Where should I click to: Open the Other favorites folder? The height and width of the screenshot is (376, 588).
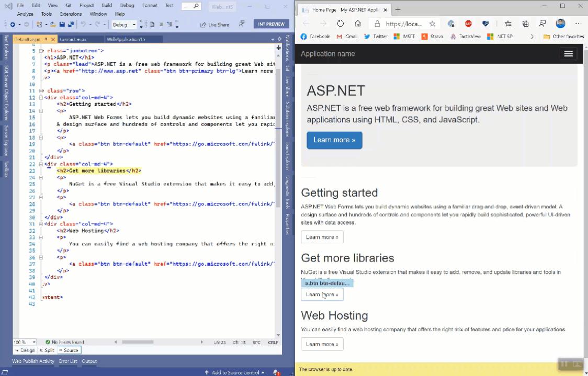(x=563, y=37)
